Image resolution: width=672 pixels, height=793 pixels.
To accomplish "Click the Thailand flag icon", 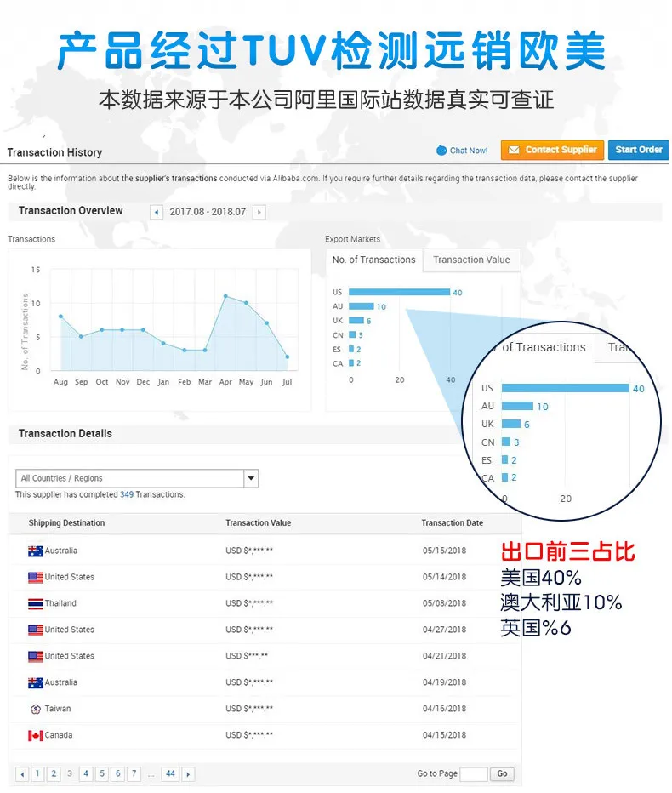I will (36, 603).
